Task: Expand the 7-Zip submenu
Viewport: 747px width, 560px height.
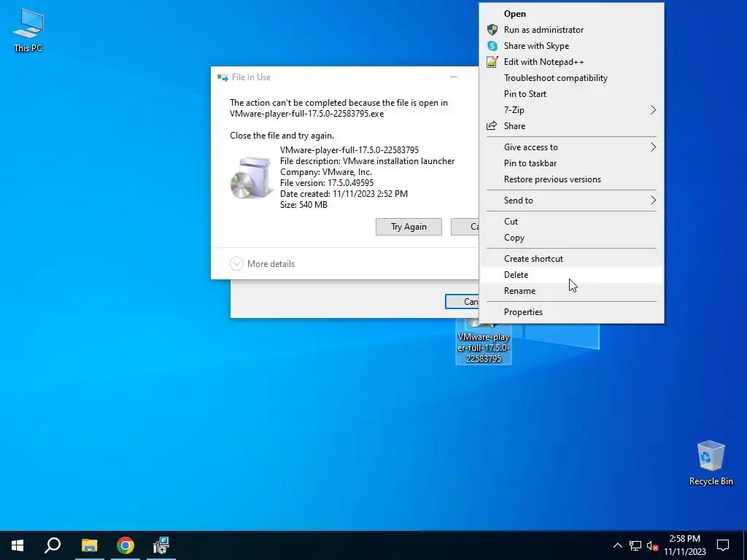Action: pyautogui.click(x=571, y=110)
